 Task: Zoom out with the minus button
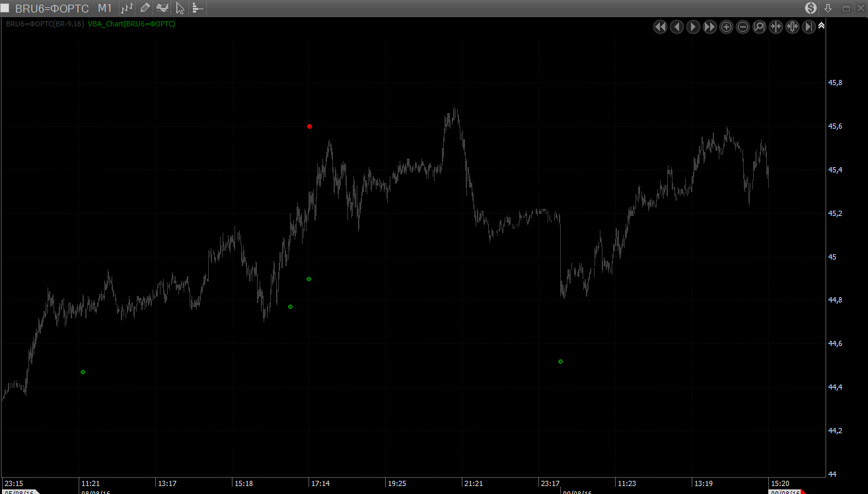[x=742, y=27]
